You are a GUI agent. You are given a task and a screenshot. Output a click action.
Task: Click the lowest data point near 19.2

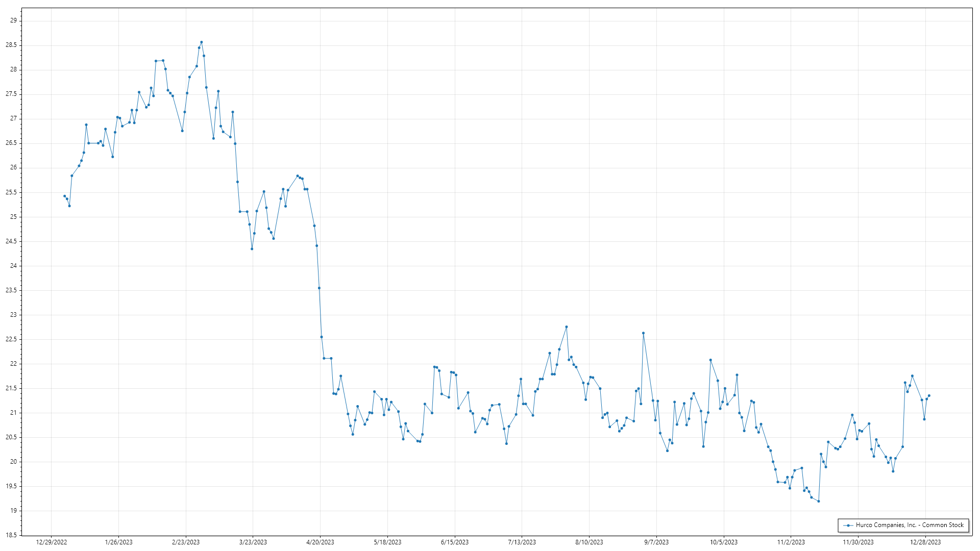tap(819, 501)
